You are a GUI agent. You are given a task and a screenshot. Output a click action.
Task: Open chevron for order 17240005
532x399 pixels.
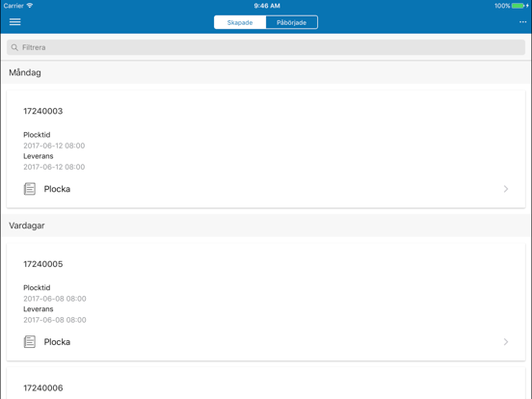pyautogui.click(x=506, y=342)
